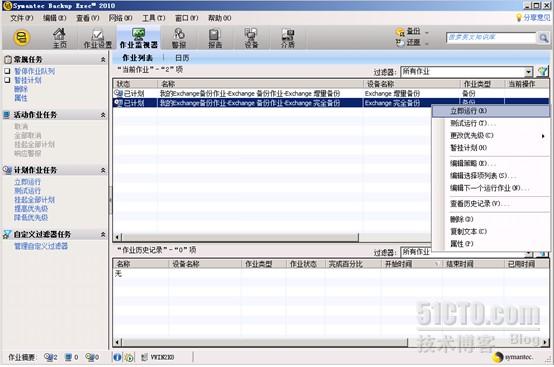Open the 帮助 menu
554x367 pixels.
pyautogui.click(x=219, y=18)
